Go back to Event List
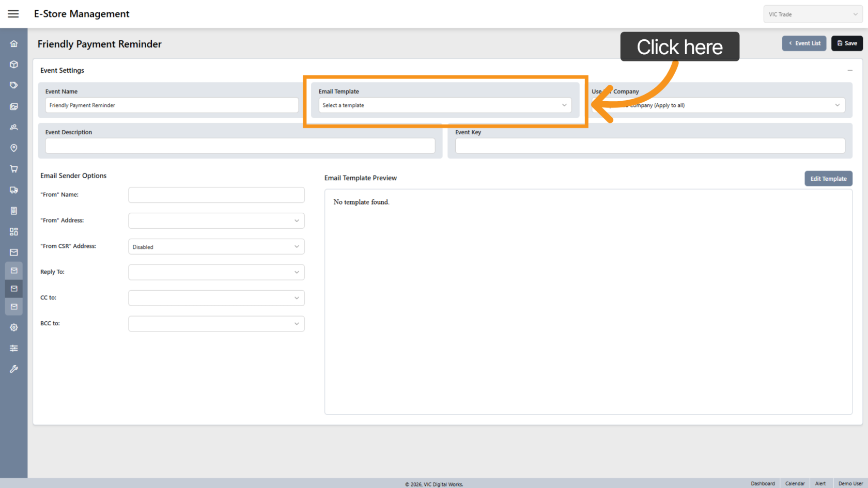 (x=804, y=43)
